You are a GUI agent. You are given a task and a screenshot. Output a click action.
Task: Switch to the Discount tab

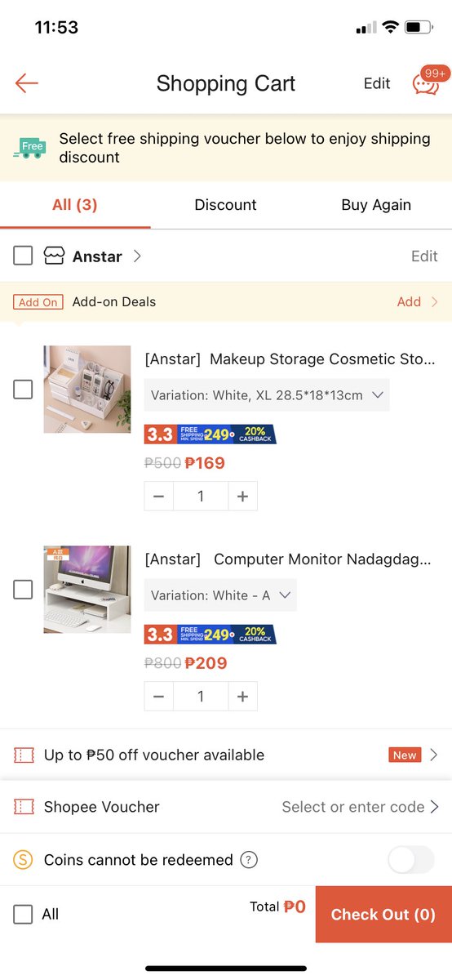pos(225,205)
